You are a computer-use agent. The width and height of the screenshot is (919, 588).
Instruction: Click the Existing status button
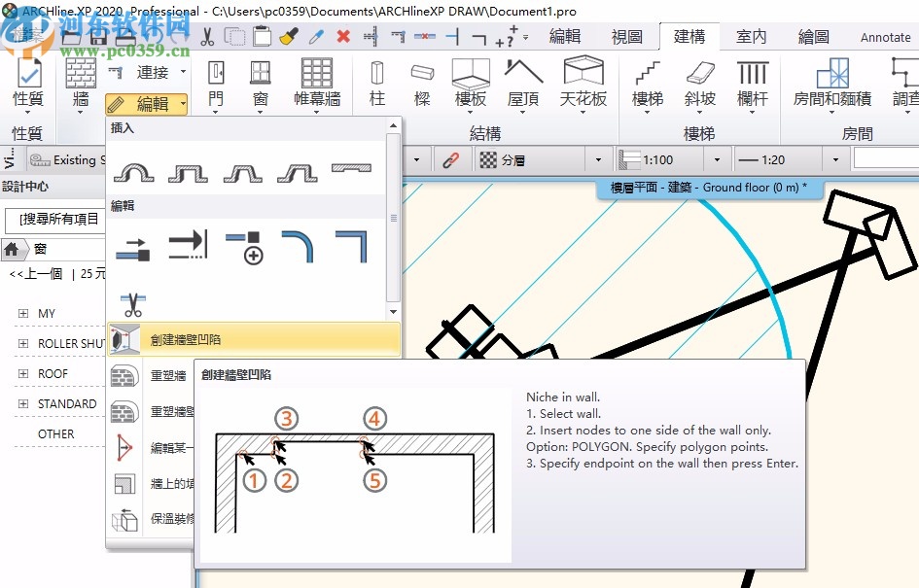[x=66, y=160]
